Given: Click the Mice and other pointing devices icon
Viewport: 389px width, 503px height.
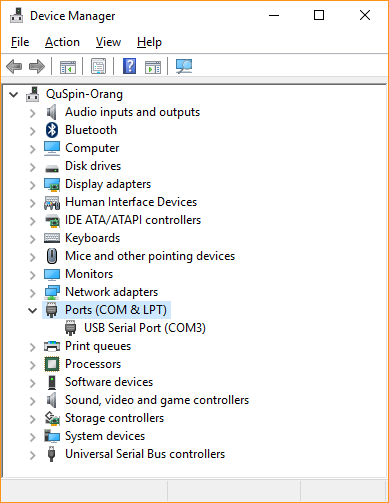Looking at the screenshot, I should pyautogui.click(x=52, y=256).
